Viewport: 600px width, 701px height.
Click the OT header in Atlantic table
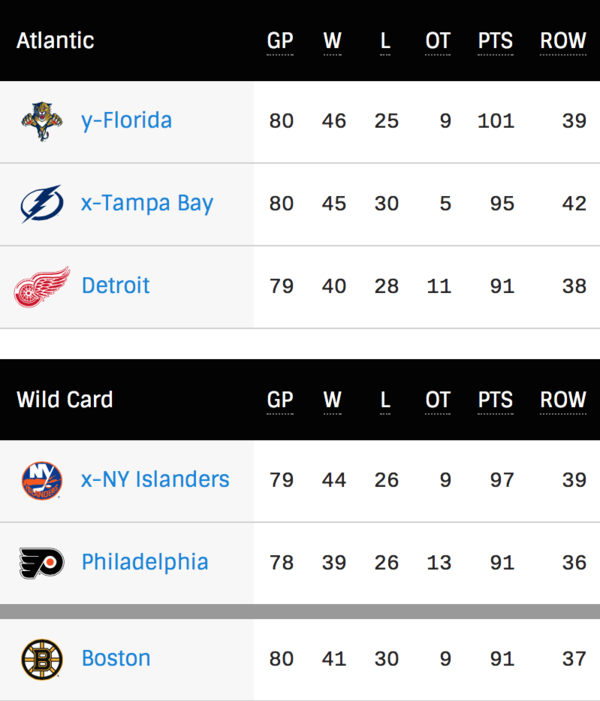click(x=438, y=41)
